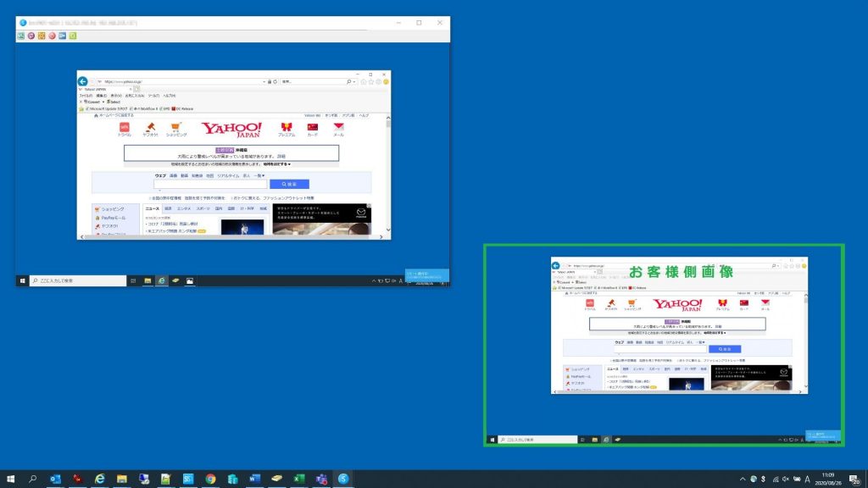Open ファイル menu in remote viewer's IE
868x488 pixels.
pos(86,96)
